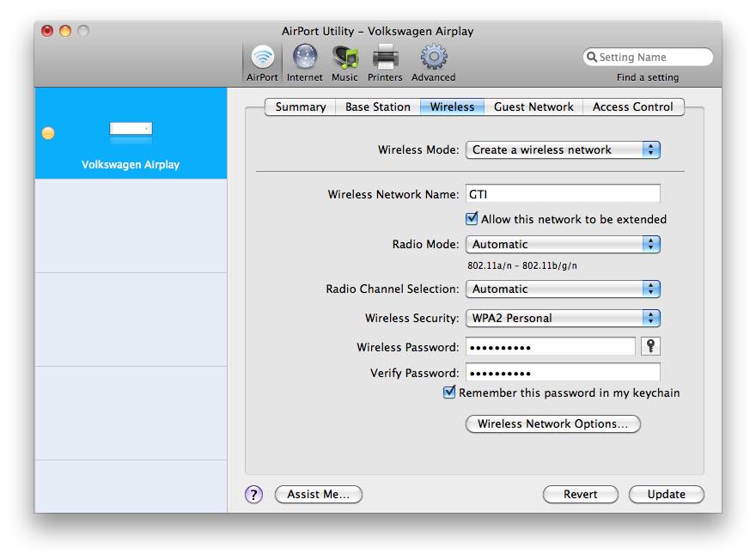Toggle Allow this network to be extended
Screen dimensions: 756x560
tap(472, 219)
